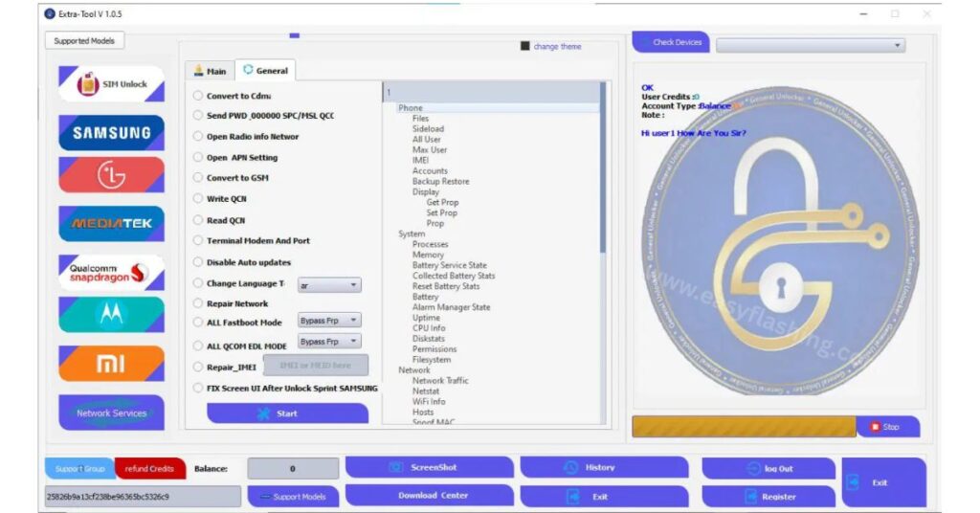The width and height of the screenshot is (980, 513).
Task: Click the Extra-Tool app icon in title bar
Action: [50, 13]
